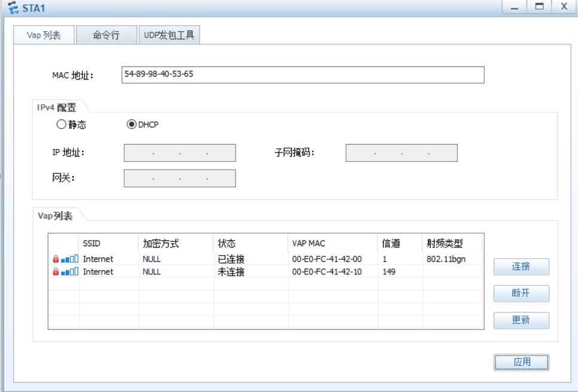Click the 应用 apply button
Image resolution: width=578 pixels, height=392 pixels.
point(521,362)
